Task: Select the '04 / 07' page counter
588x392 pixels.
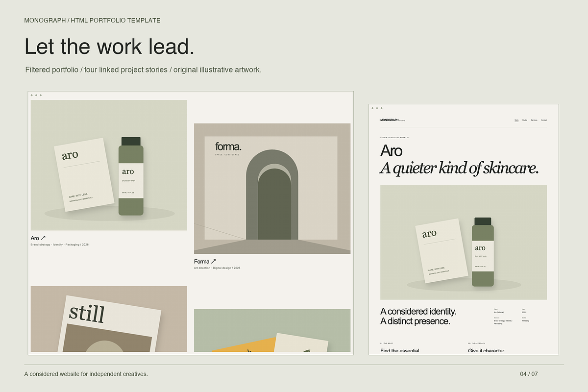Action: point(529,374)
